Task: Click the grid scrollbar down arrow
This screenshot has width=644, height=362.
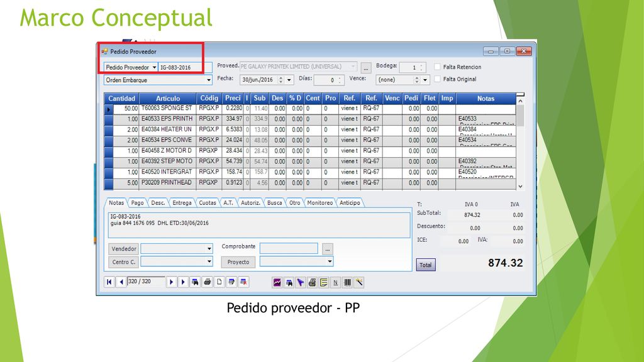Action: [x=520, y=186]
